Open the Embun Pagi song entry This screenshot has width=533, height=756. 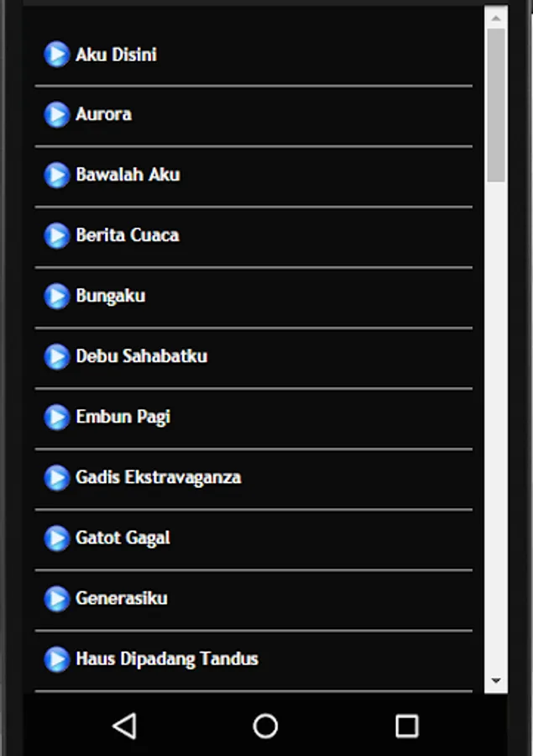pos(123,417)
